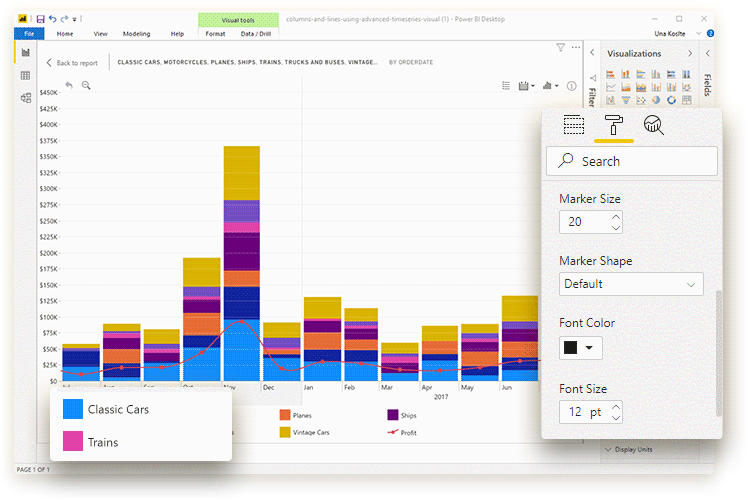Switch to the Fields pane icon
The height and width of the screenshot is (500, 750).
click(573, 125)
